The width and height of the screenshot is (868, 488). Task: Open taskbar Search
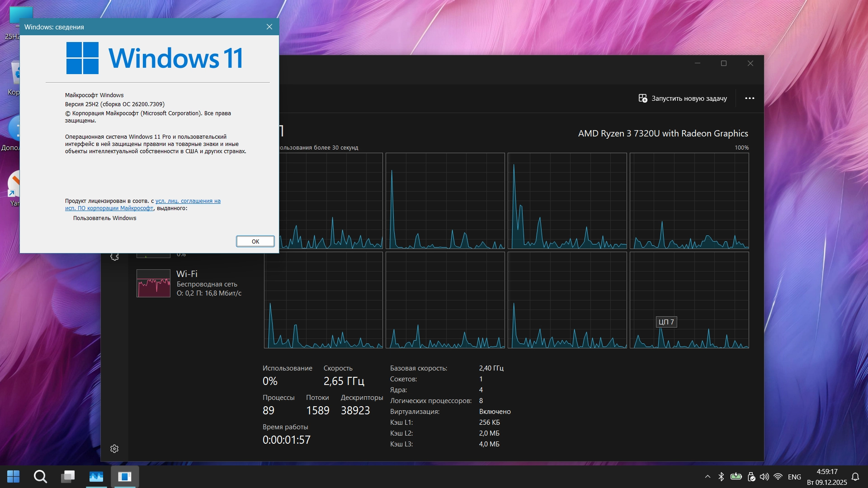[x=40, y=476]
